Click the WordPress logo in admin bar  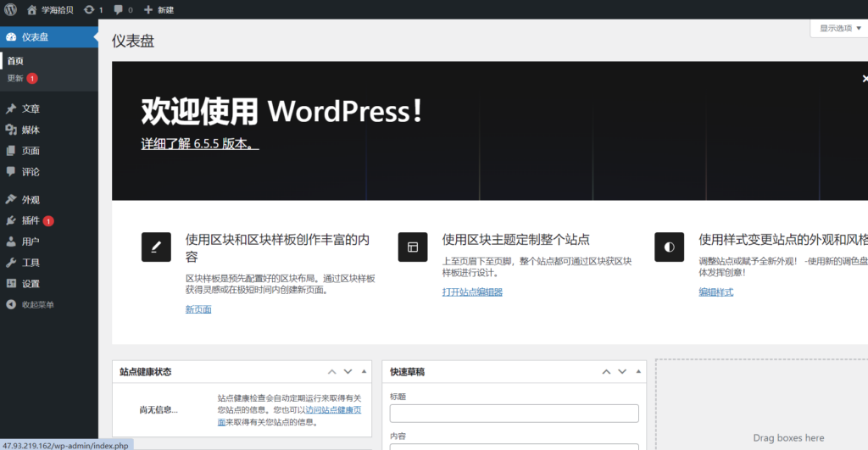point(10,9)
